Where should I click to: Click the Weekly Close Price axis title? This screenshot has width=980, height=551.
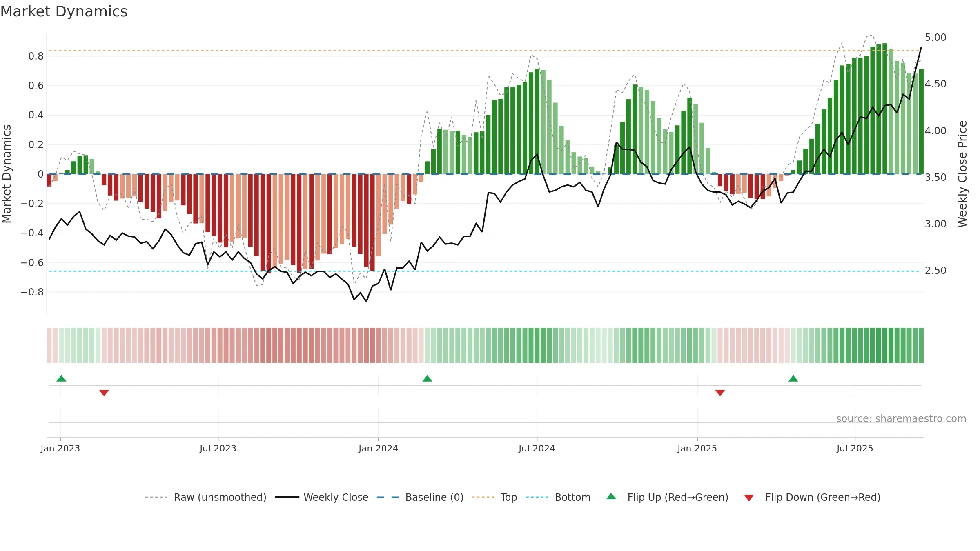click(963, 174)
